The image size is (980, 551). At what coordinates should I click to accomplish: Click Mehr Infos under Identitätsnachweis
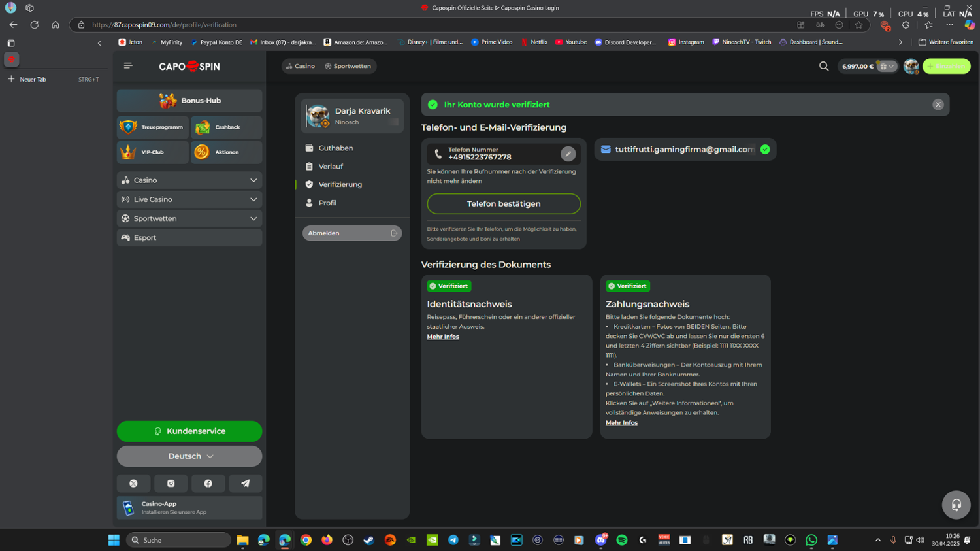tap(443, 337)
